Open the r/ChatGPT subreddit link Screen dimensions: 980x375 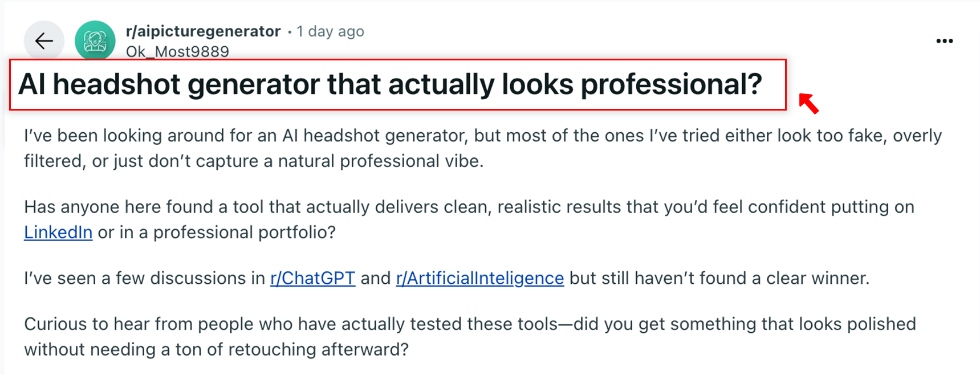click(312, 278)
